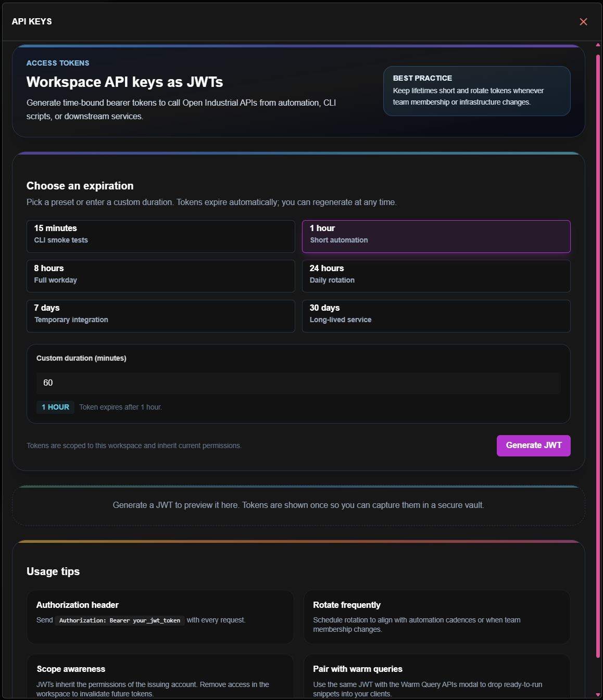
Task: Click the BEST PRACTICE callout heading
Action: (422, 78)
